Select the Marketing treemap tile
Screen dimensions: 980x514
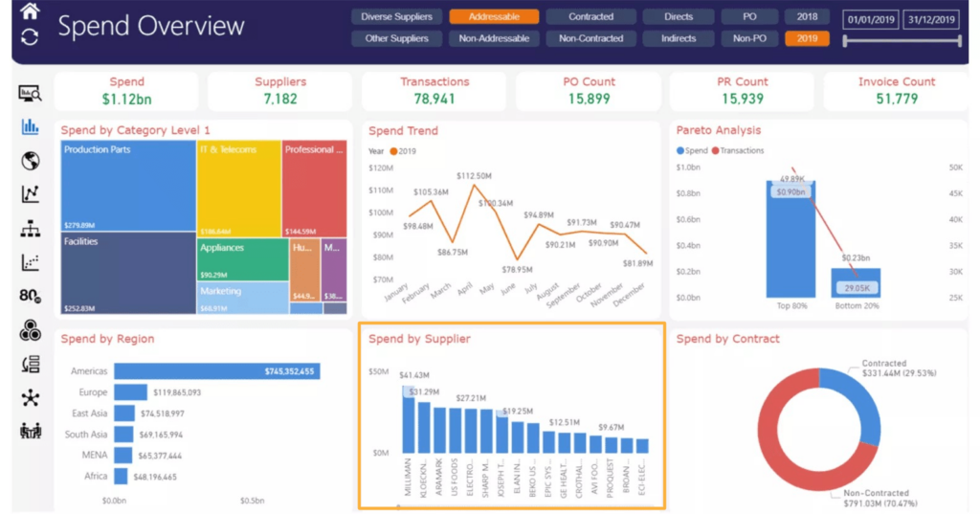243,298
